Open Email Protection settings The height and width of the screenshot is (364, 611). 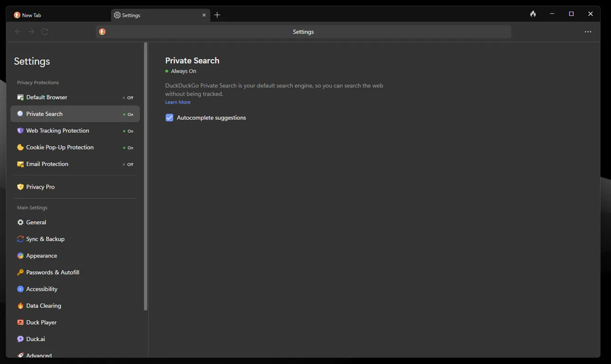pos(47,164)
